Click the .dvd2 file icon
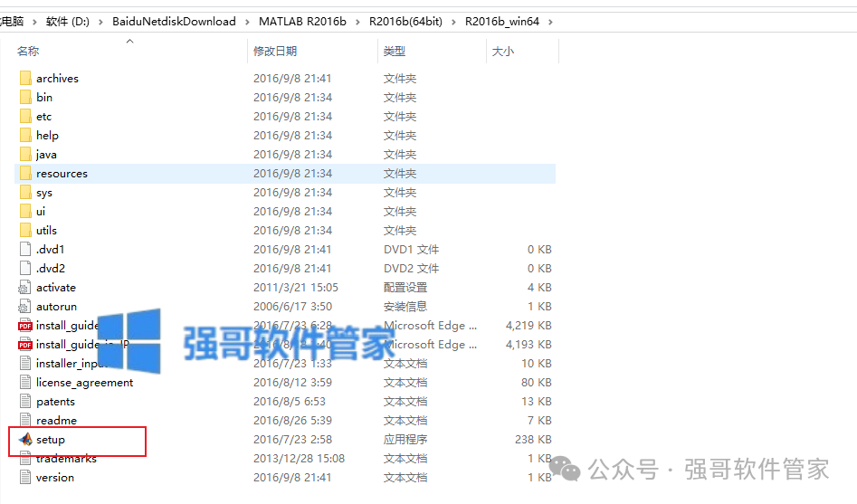Image resolution: width=857 pixels, height=504 pixels. pos(25,269)
